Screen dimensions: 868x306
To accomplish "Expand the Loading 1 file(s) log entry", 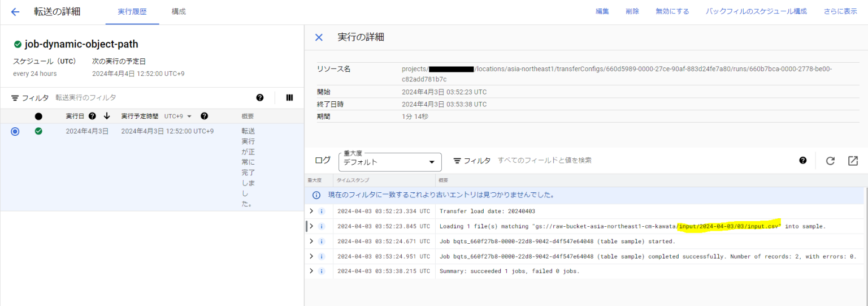I will coord(311,226).
